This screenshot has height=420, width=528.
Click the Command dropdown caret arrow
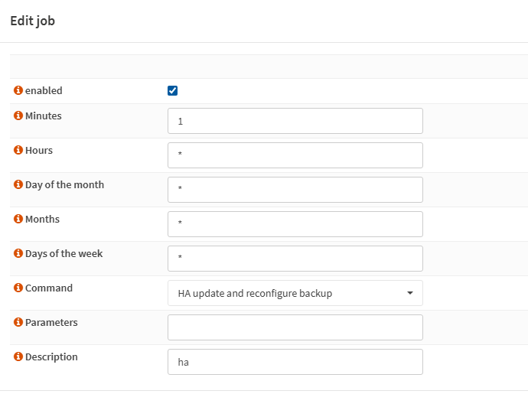tap(410, 293)
